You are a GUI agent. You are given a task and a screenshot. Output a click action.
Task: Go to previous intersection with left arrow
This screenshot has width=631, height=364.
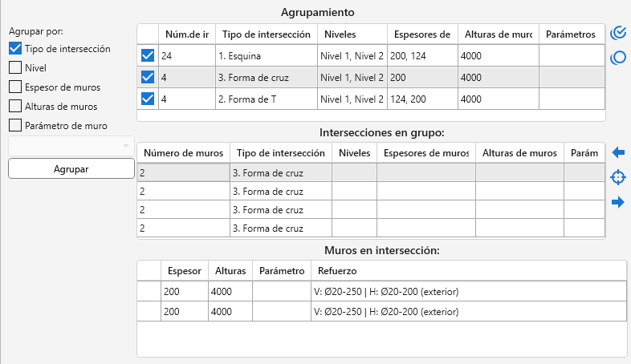(618, 152)
